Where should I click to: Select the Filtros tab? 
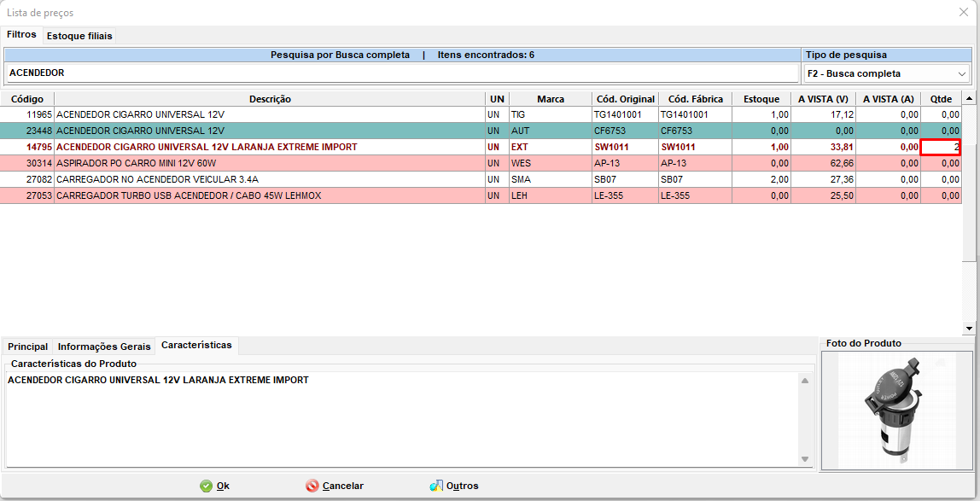tap(22, 35)
